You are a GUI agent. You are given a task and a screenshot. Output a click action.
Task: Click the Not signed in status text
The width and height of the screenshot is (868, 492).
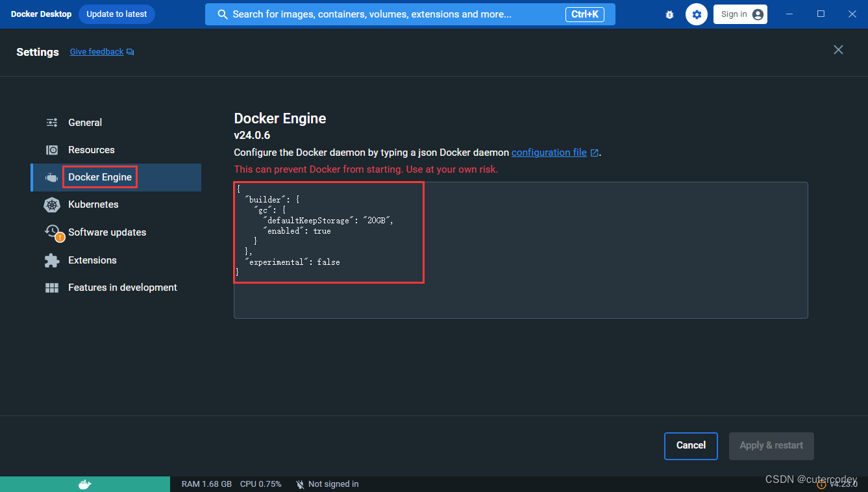[x=334, y=484]
